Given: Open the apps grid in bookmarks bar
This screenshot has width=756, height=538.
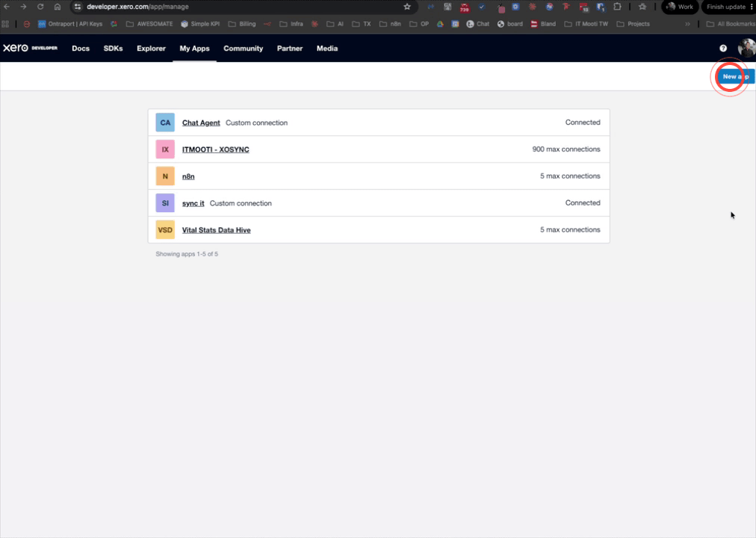Looking at the screenshot, I should pyautogui.click(x=5, y=24).
